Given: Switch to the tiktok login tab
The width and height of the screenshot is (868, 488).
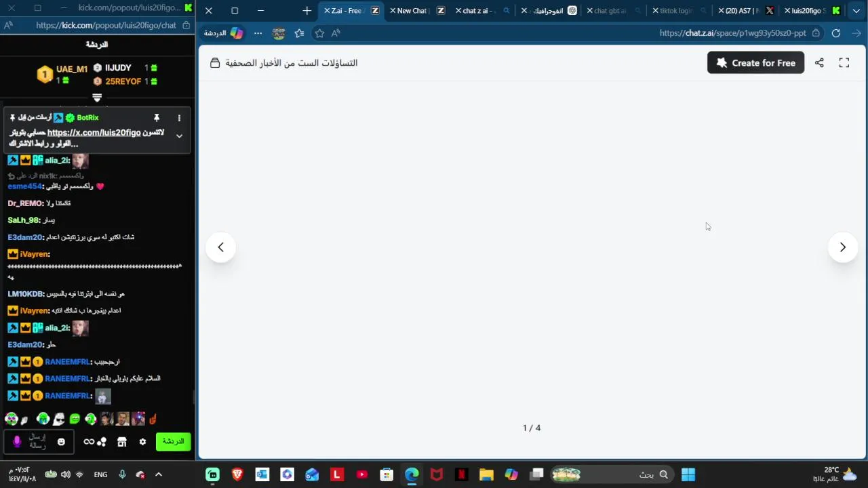Looking at the screenshot, I should [679, 11].
